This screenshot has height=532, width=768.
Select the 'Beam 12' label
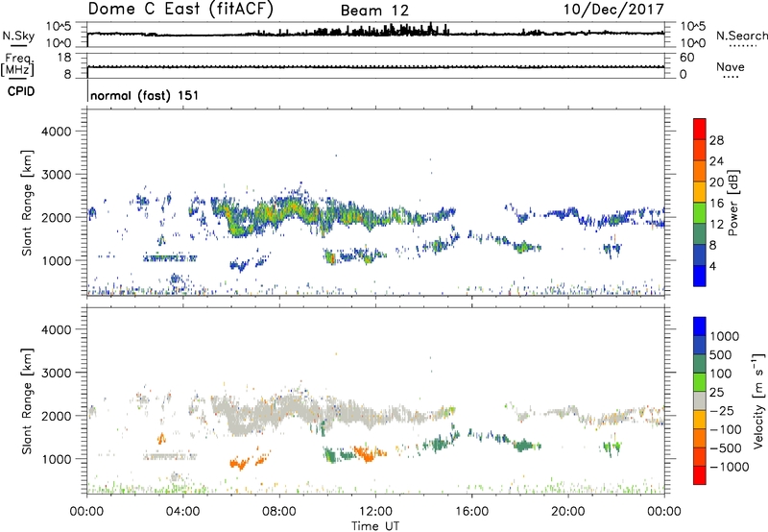pyautogui.click(x=374, y=11)
